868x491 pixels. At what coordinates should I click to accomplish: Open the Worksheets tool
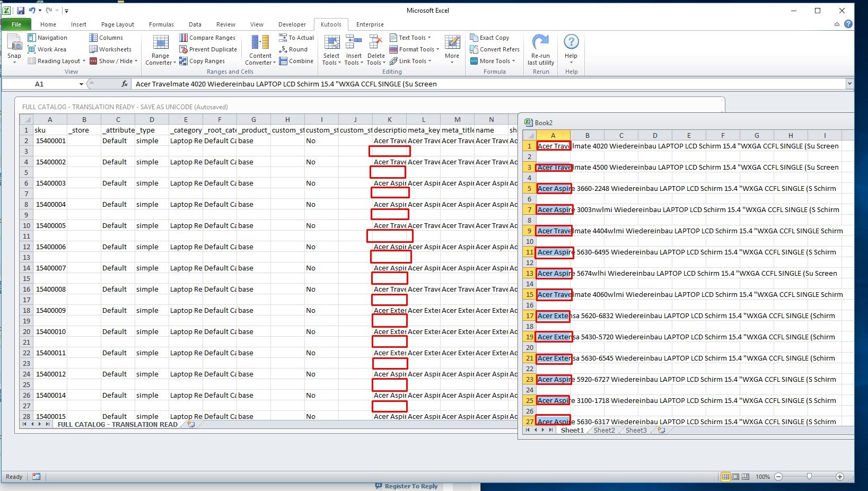(x=110, y=49)
